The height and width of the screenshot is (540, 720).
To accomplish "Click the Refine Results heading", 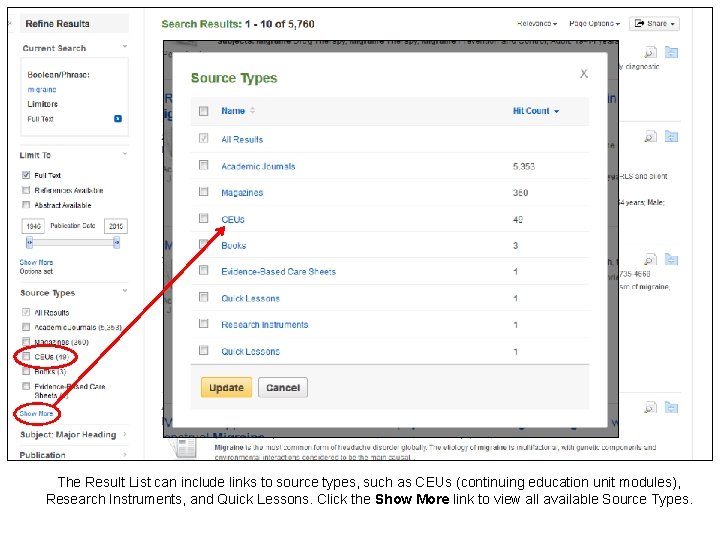I will tap(57, 23).
